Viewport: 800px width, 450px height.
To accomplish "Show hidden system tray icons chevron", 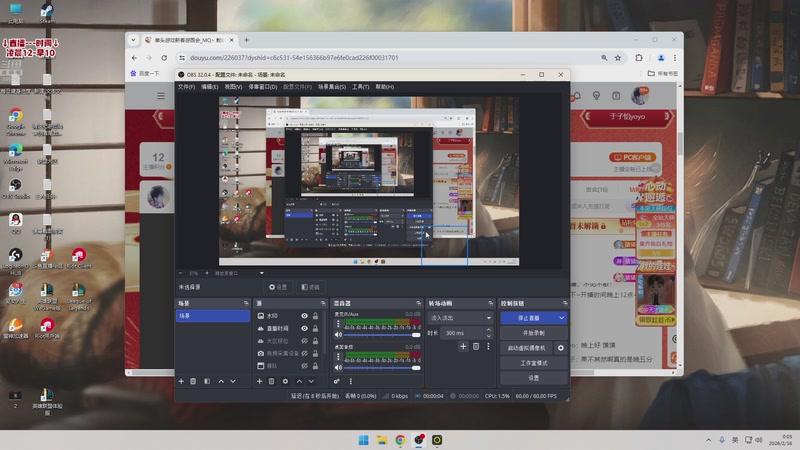I will (x=708, y=440).
